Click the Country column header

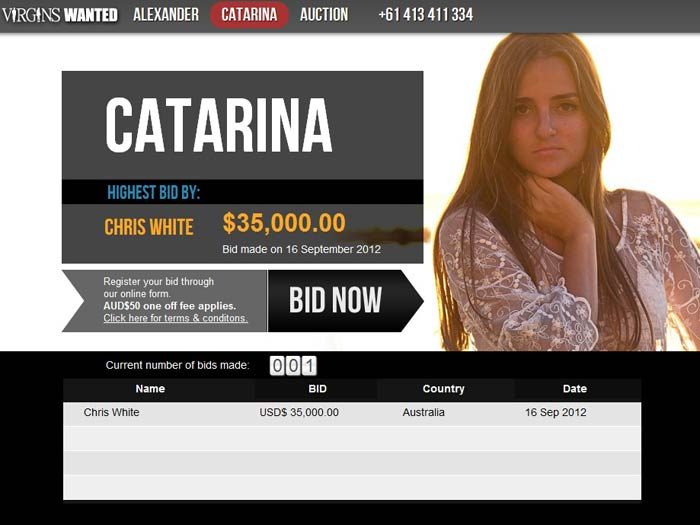(x=443, y=389)
